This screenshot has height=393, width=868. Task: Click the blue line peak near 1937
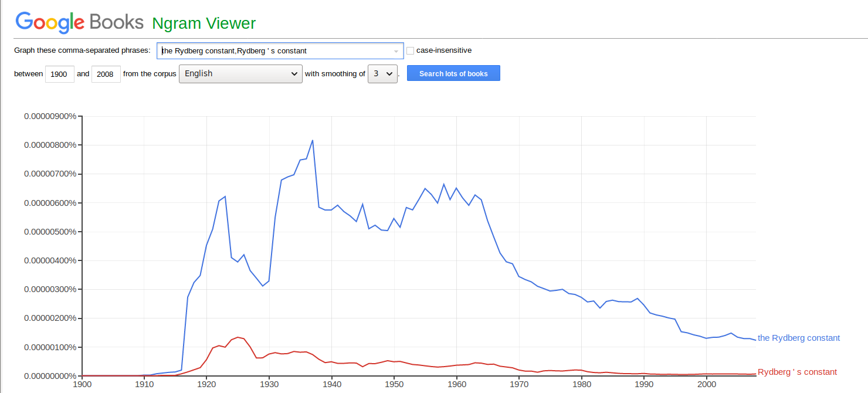pos(313,140)
